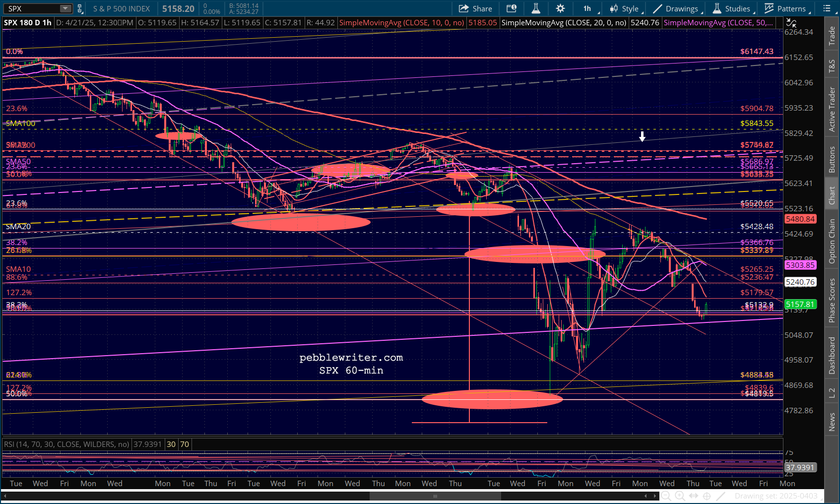This screenshot has height=504, width=840.
Task: Click the RSI (14, 70, 30, CLOSE, WILDERS, no) label
Action: pos(66,444)
